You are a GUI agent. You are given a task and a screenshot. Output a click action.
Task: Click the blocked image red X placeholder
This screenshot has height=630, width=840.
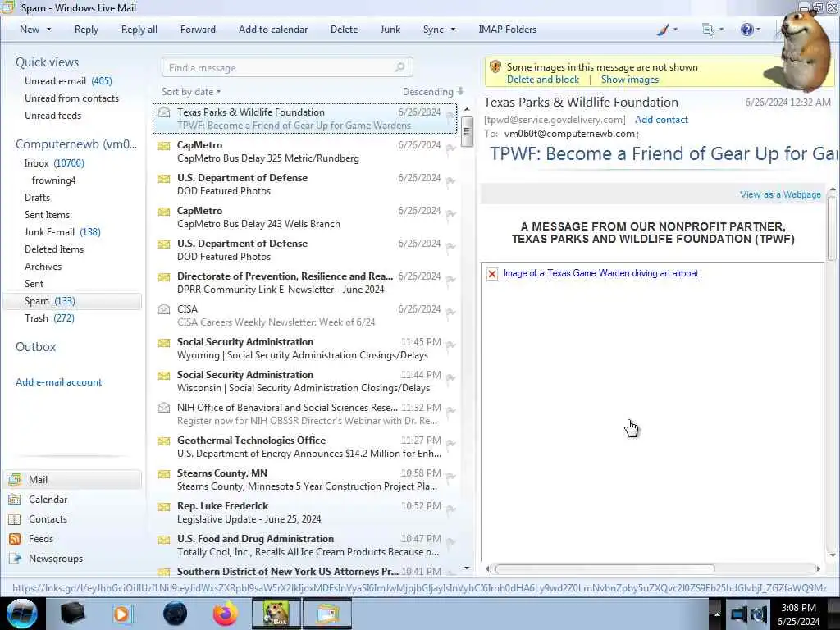point(492,274)
